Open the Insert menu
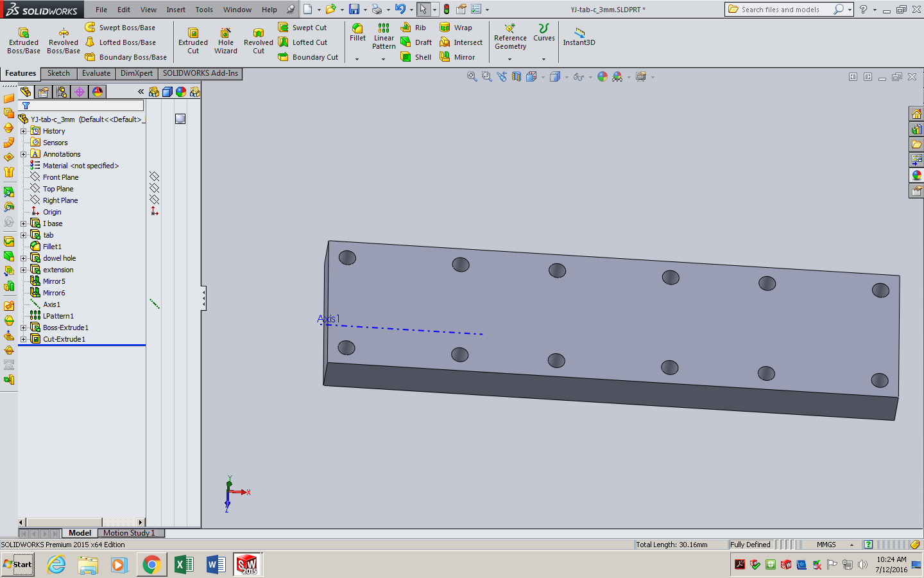924x578 pixels. [176, 10]
